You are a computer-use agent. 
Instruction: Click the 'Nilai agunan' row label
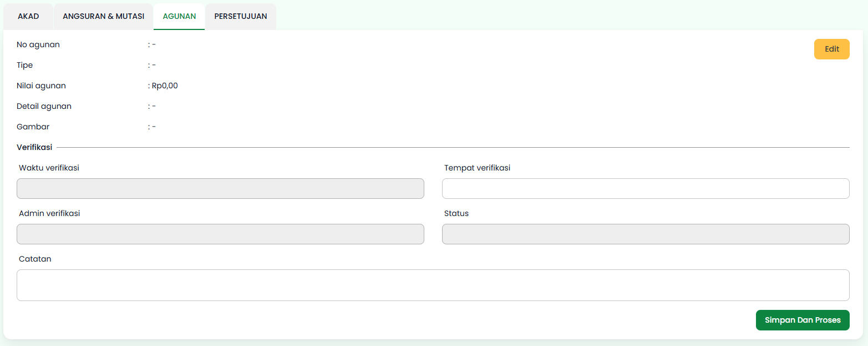[41, 86]
